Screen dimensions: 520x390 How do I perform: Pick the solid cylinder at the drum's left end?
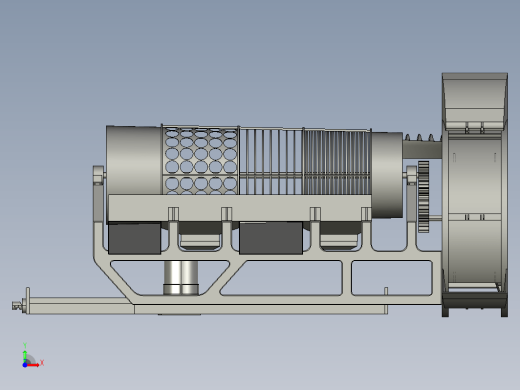pyautogui.click(x=134, y=160)
